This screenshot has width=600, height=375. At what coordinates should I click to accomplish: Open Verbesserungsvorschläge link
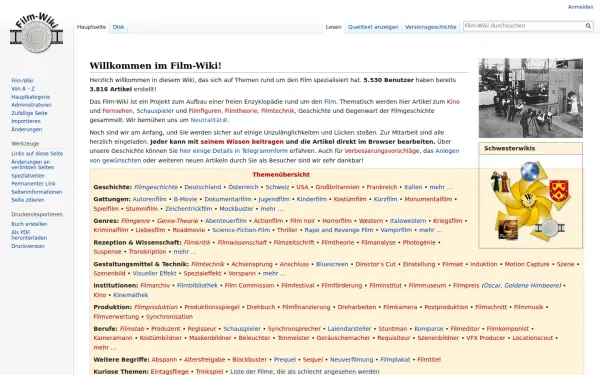tap(382, 151)
